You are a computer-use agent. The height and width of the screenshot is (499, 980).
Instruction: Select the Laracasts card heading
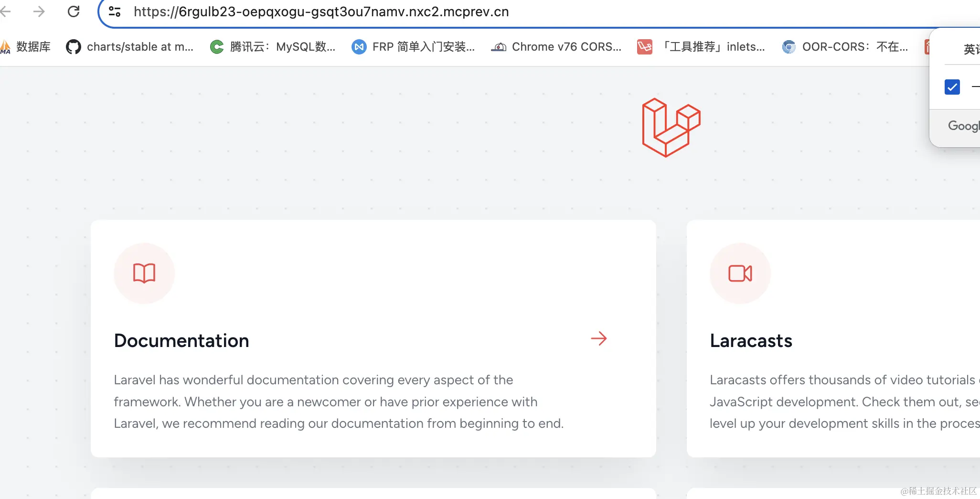[x=750, y=340]
